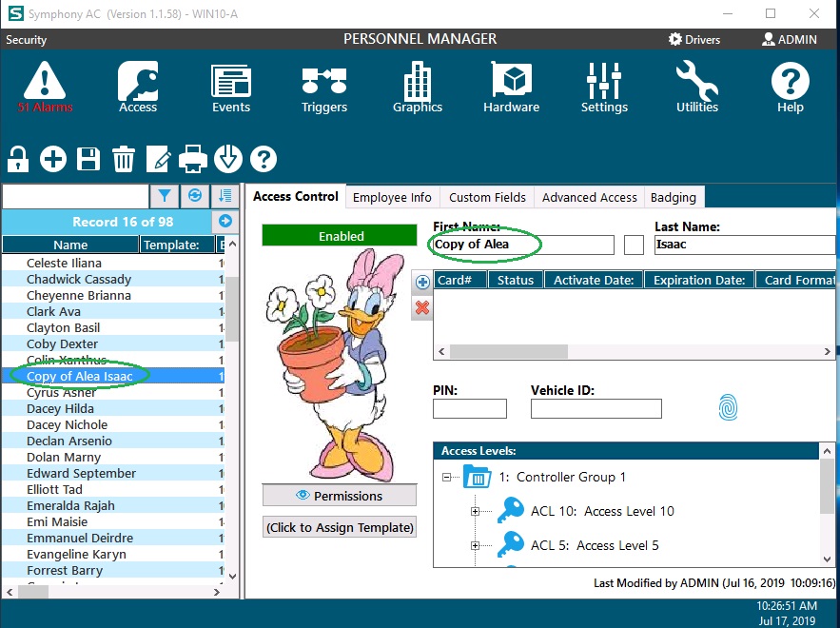This screenshot has height=628, width=840.
Task: Click the Status column header
Action: [x=516, y=280]
